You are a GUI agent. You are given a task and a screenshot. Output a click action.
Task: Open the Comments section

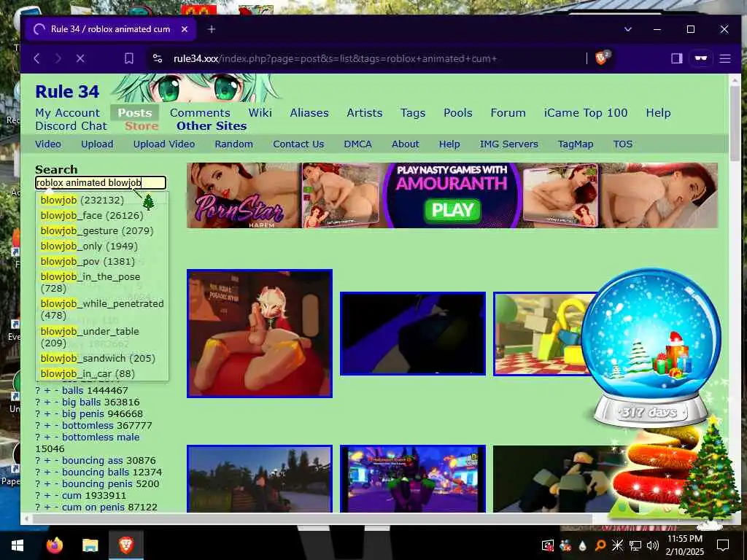[200, 113]
